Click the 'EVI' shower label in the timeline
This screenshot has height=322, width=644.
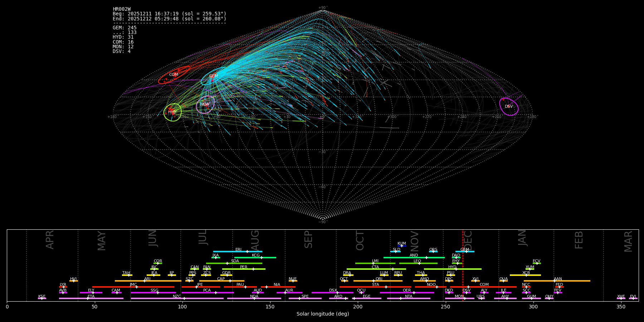coord(633,297)
